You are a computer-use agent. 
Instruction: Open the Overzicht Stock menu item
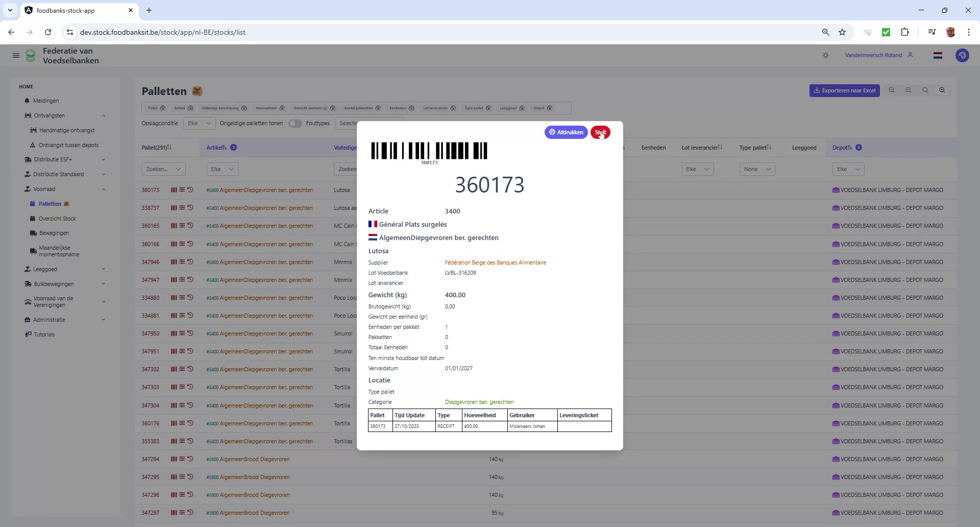tap(57, 218)
